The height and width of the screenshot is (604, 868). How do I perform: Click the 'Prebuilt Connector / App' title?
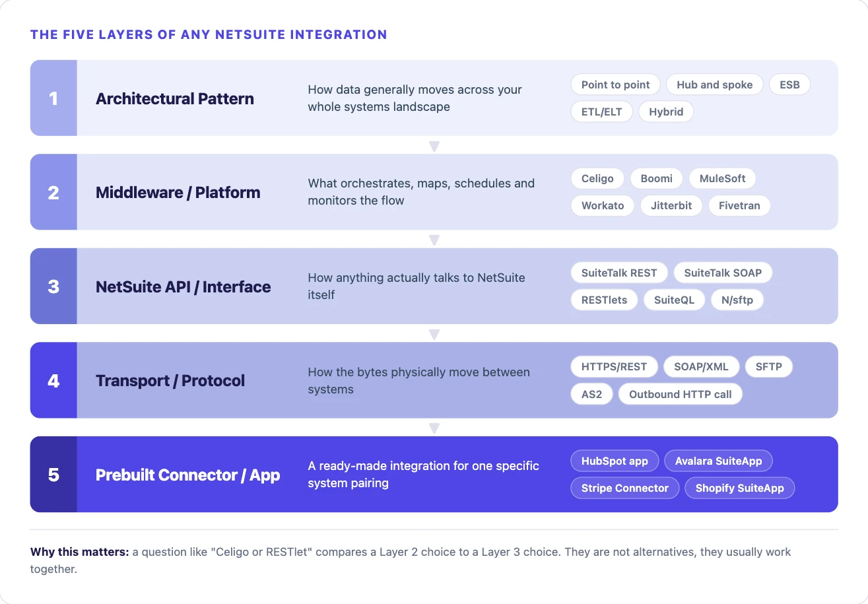tap(188, 475)
